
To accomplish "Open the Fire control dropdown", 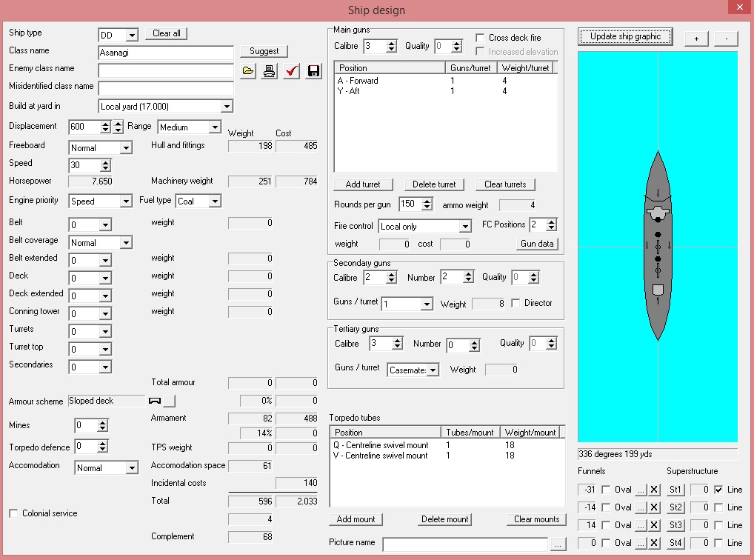I will [x=464, y=227].
